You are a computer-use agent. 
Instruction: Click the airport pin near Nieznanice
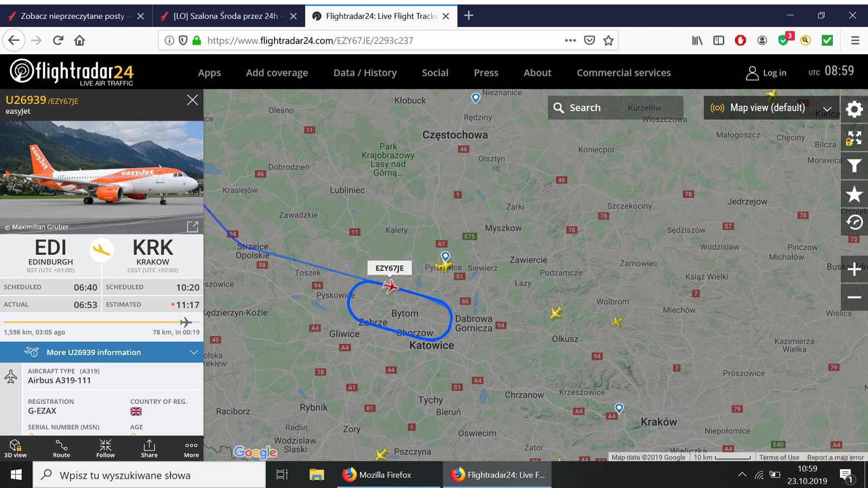[476, 98]
